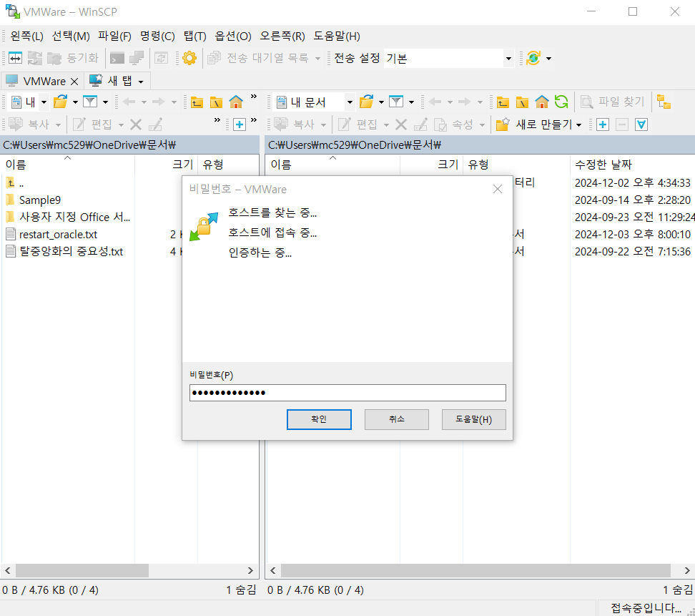Click the right panel minus unselect icon
695x616 pixels.
point(622,124)
